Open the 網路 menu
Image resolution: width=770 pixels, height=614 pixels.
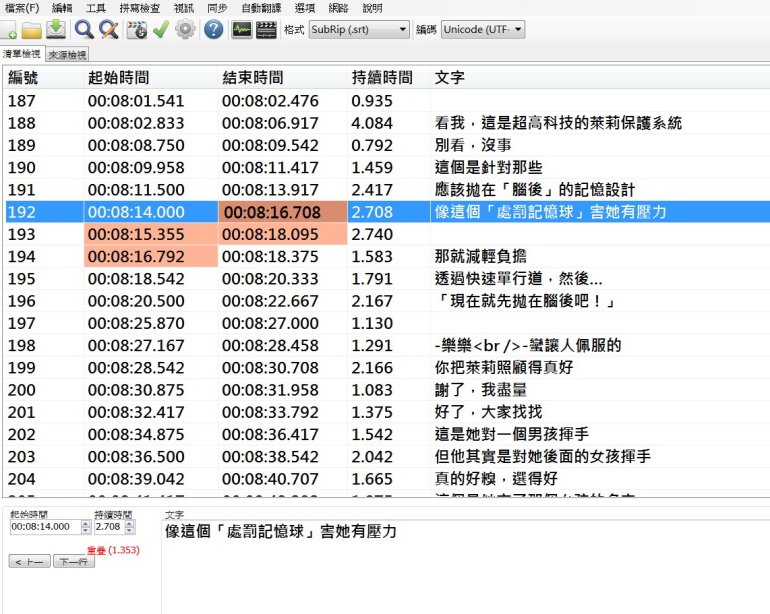click(x=338, y=8)
